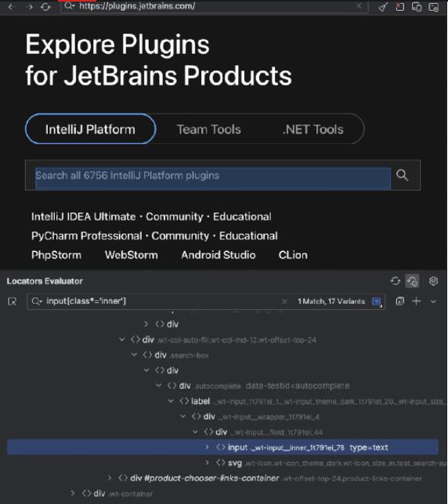Select div #product-chooser-links-container row
Image resolution: width=448 pixels, height=504 pixels.
(222, 478)
